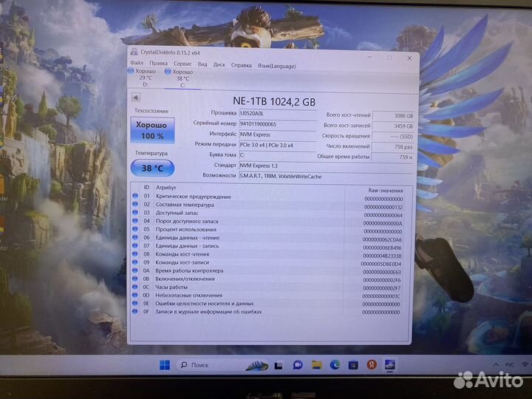The height and width of the screenshot is (399, 532).
Task: Click the 38 °C temperature button
Action: (x=152, y=168)
